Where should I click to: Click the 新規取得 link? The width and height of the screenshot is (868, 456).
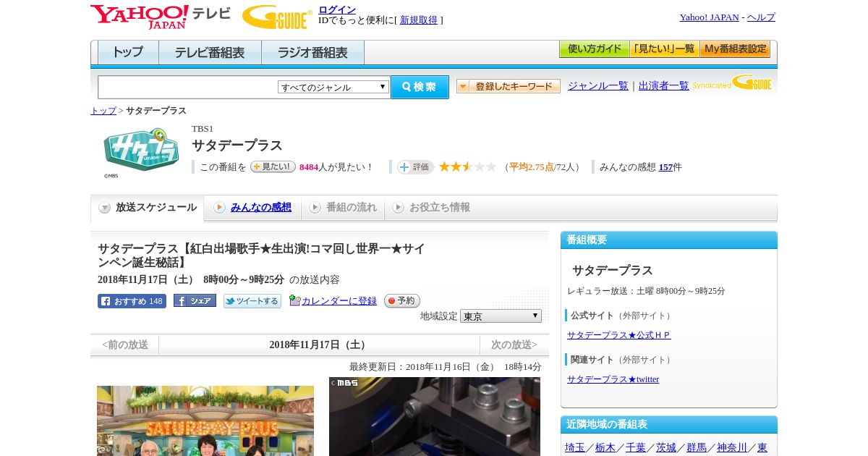click(419, 20)
